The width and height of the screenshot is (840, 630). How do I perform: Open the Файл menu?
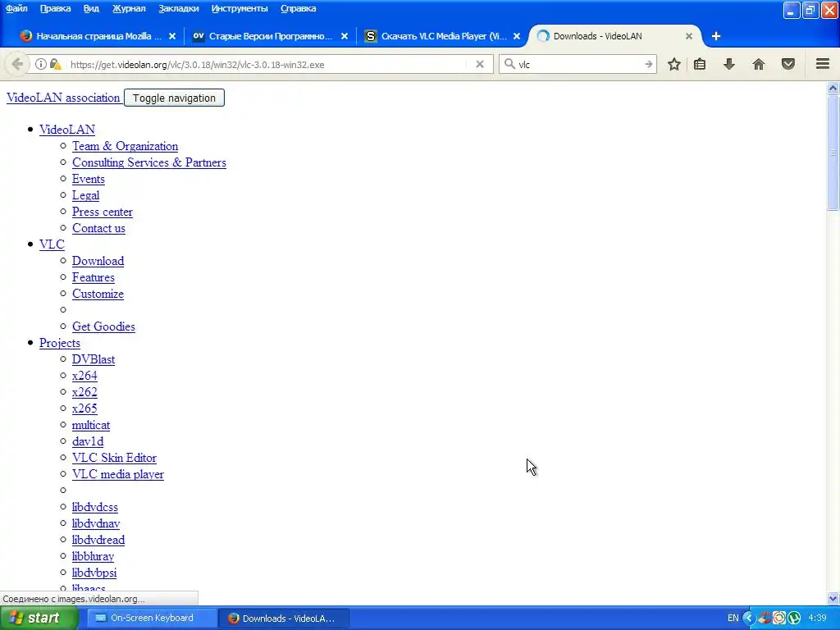coord(16,8)
